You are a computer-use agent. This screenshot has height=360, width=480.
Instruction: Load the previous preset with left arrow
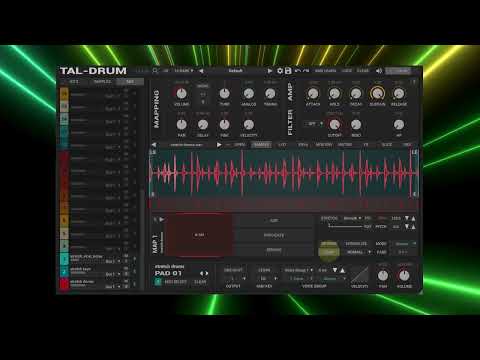point(201,71)
